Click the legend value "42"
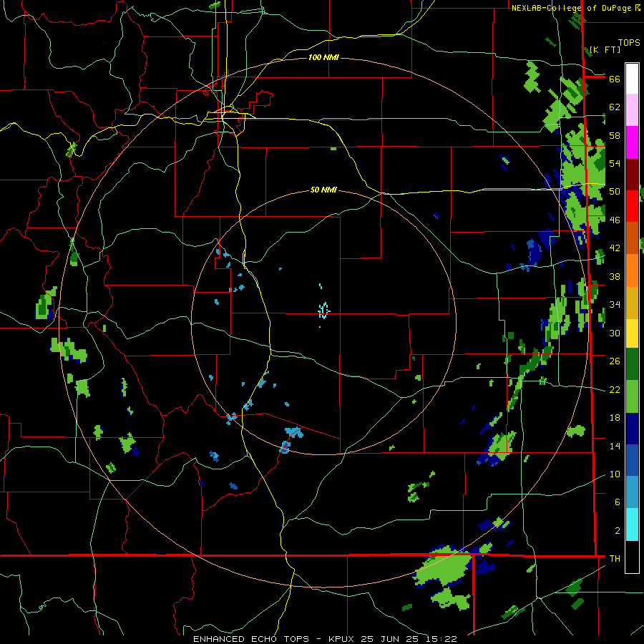644x644 pixels. (x=615, y=248)
